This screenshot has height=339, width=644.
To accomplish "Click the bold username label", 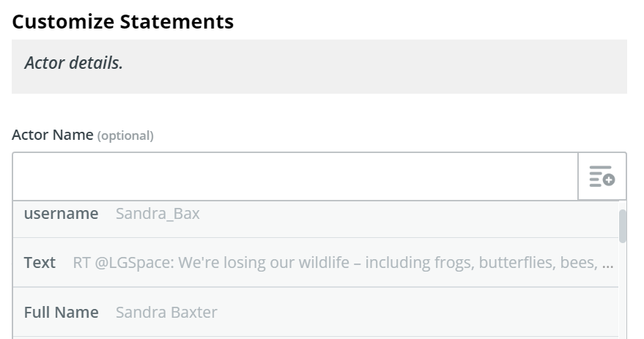I will 62,213.
